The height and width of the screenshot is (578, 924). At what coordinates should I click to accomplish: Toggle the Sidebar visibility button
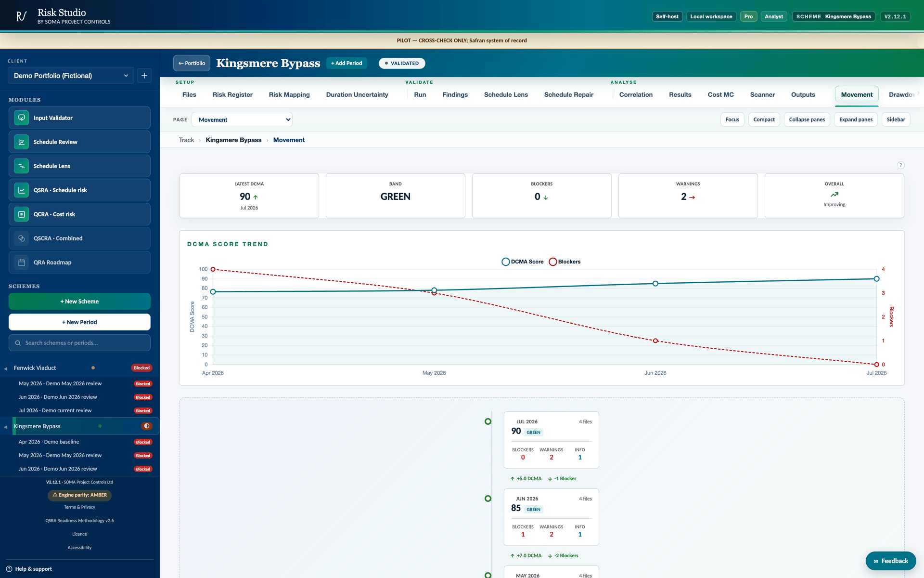[896, 119]
